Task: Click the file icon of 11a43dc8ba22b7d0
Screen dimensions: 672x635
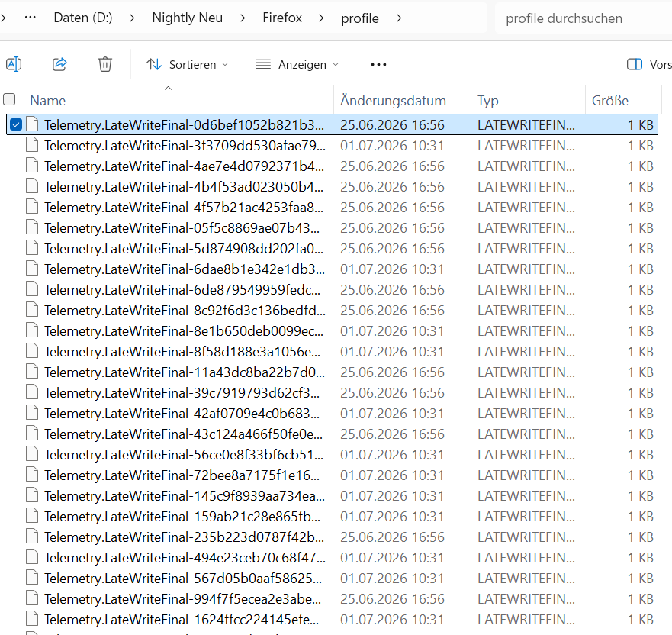Action: tap(32, 372)
